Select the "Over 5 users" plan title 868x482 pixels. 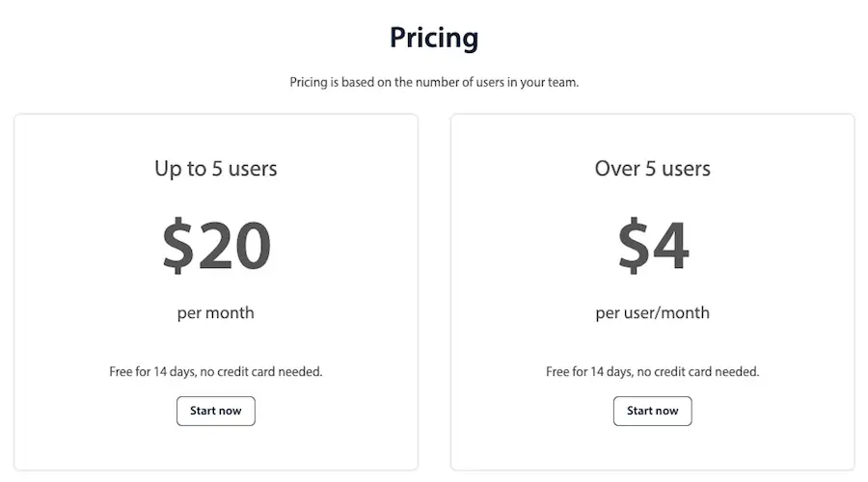[x=653, y=169]
